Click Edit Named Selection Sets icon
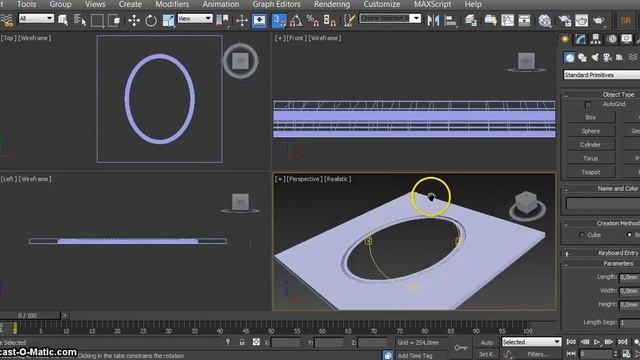640x360 pixels. [349, 20]
